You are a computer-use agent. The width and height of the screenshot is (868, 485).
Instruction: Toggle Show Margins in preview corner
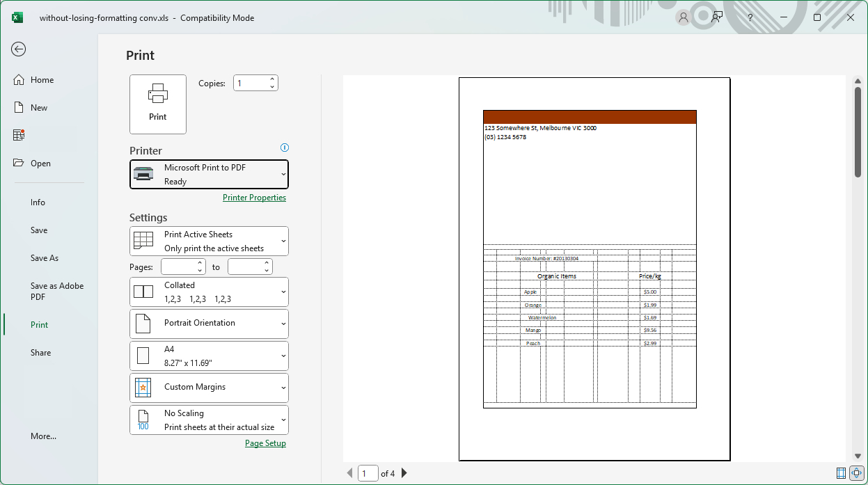coord(841,473)
